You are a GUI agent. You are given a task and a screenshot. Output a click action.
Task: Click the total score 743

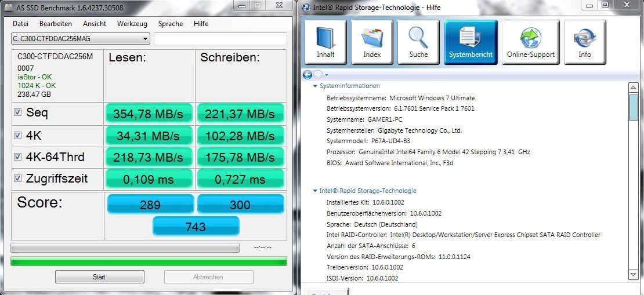[x=196, y=226]
